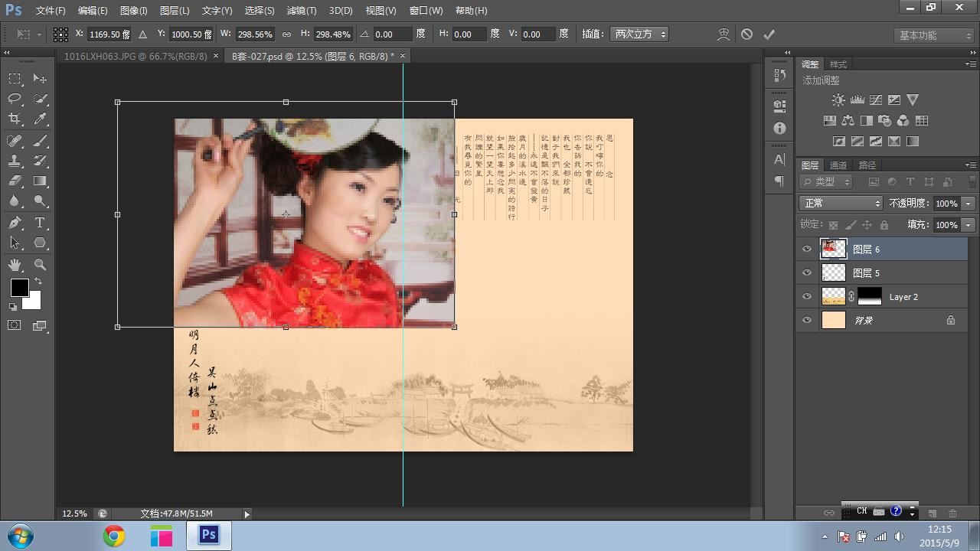Switch to 1016LXH063.JPG document tab
Screen dimensions: 980x551
pos(136,56)
